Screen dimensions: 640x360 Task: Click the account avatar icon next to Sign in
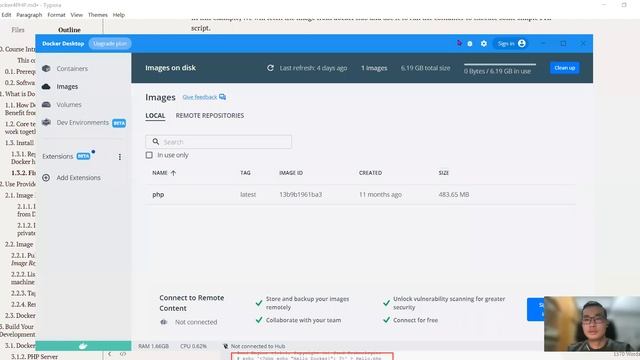(x=522, y=43)
